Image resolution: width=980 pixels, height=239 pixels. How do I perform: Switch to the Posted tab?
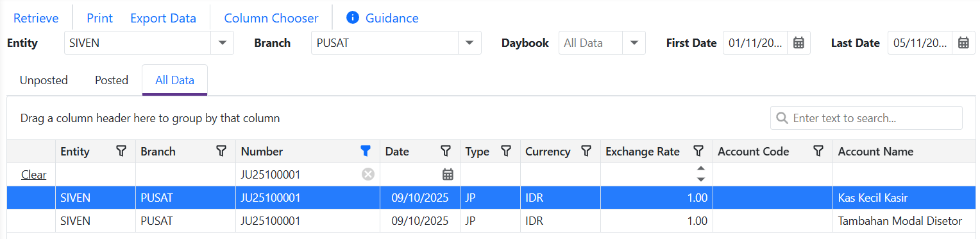[112, 80]
